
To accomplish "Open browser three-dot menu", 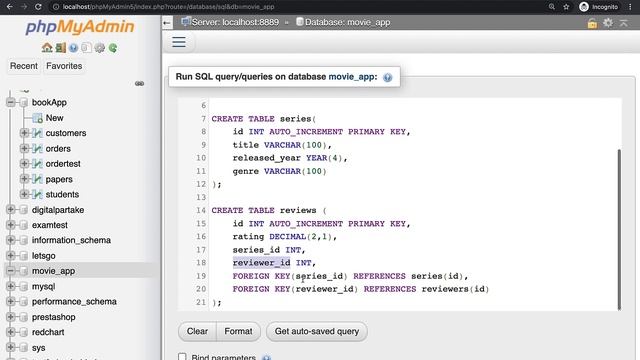I will click(x=630, y=7).
